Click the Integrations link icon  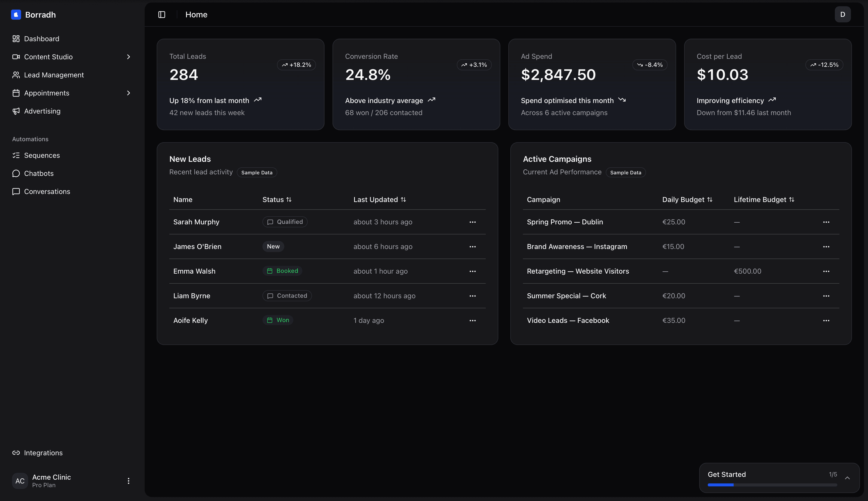pos(16,453)
